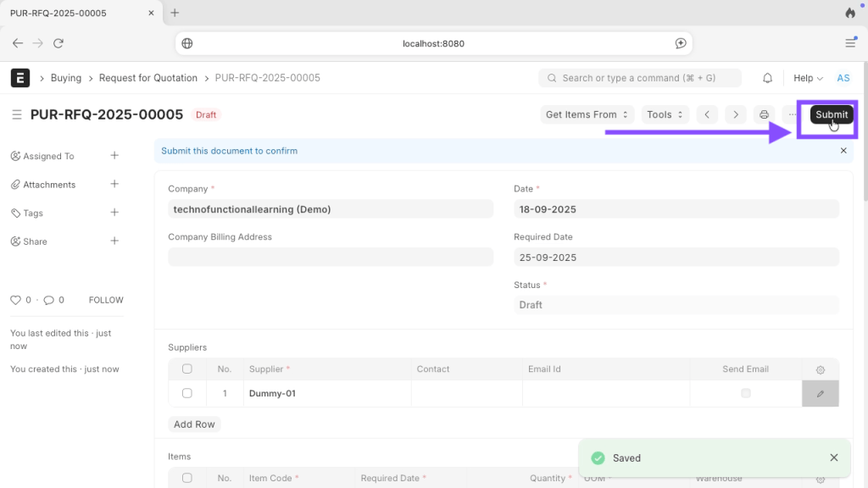Open Suppliers table settings gear
Image resolution: width=868 pixels, height=488 pixels.
click(820, 369)
